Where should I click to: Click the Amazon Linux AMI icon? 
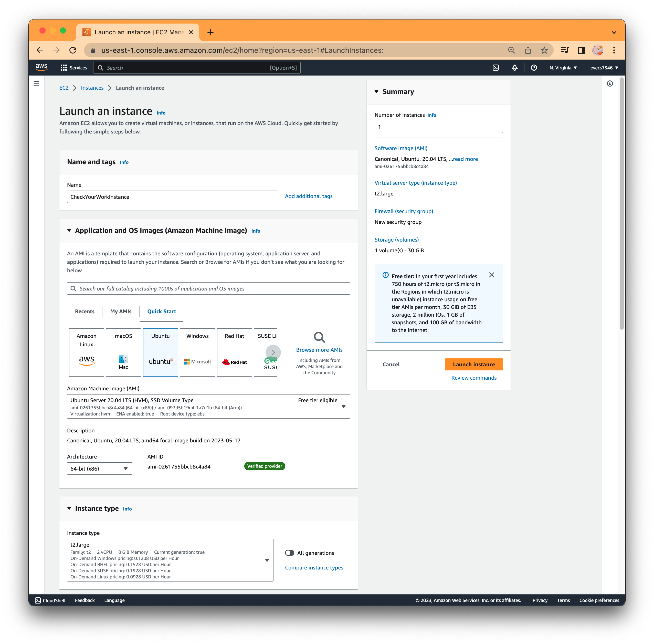(85, 351)
